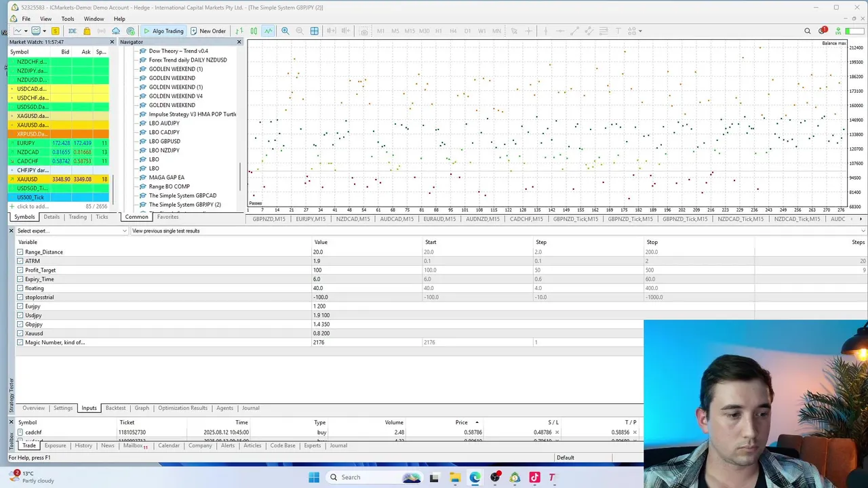Switch to the Graph tab
868x488 pixels.
(142, 408)
